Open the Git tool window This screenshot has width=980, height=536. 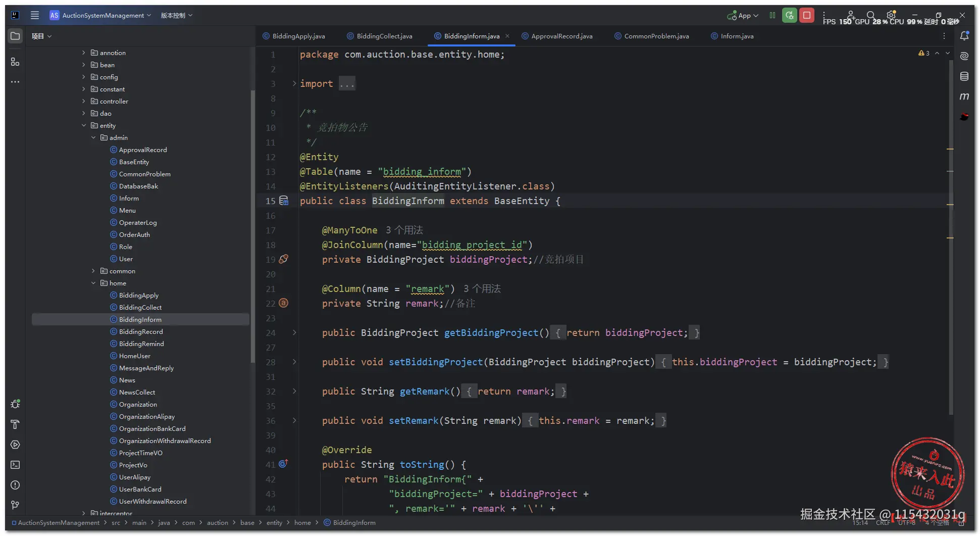point(15,505)
